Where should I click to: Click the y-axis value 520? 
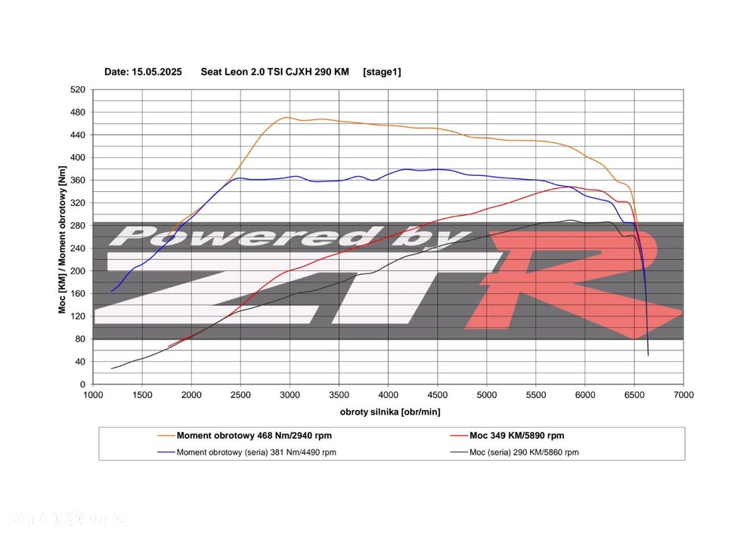(78, 90)
